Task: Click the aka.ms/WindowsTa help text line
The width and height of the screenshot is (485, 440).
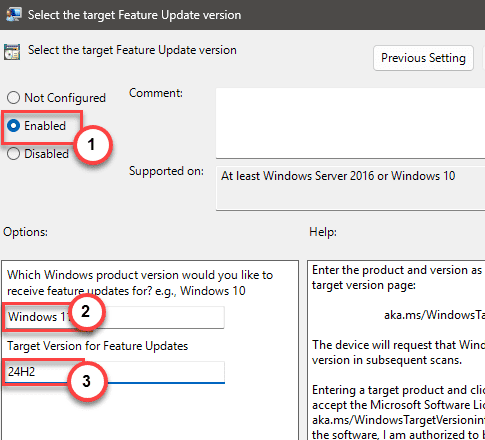Action: click(x=434, y=315)
